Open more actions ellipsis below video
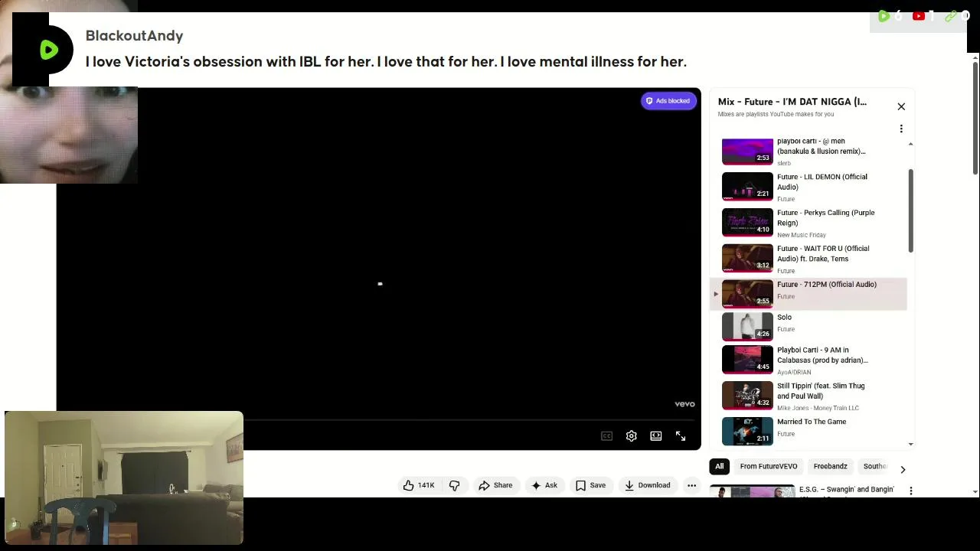This screenshot has width=980, height=551. (x=691, y=485)
